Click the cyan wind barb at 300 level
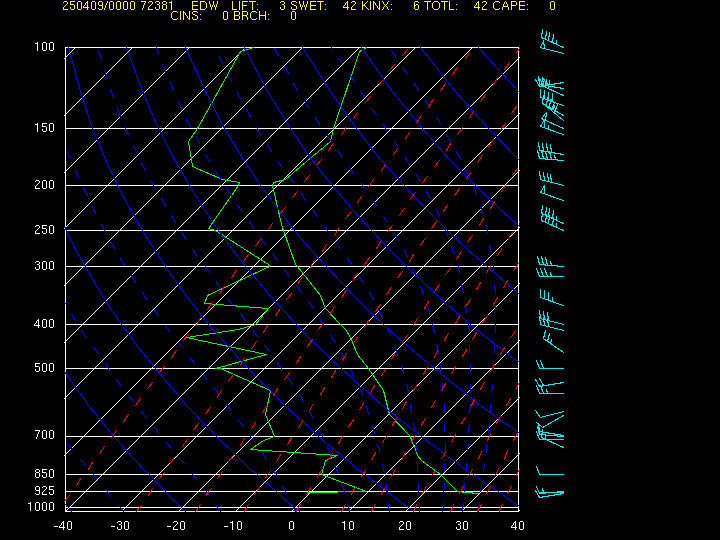Image resolution: width=720 pixels, height=540 pixels. click(x=550, y=261)
